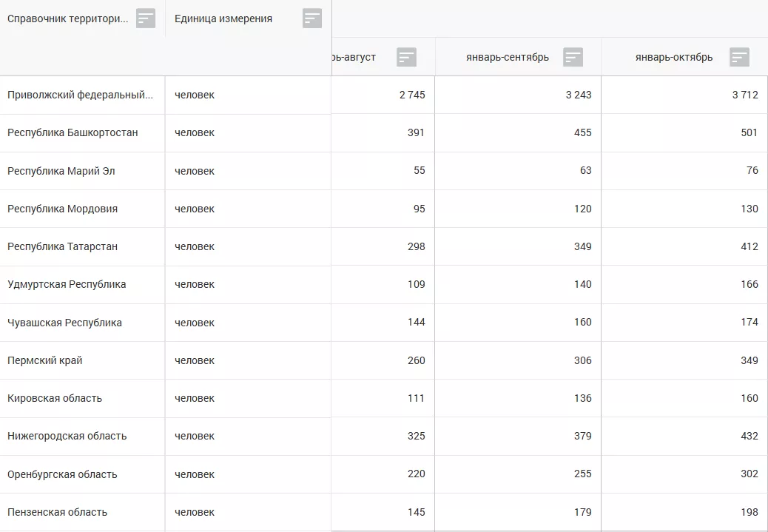Open filter icon for Справочник территорий column
The image size is (768, 532).
(146, 18)
